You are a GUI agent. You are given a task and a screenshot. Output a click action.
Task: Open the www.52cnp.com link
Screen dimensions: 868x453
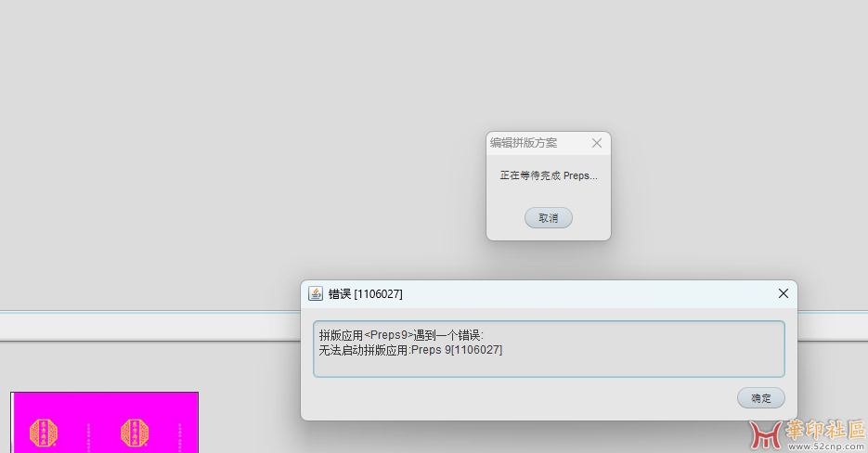click(826, 447)
